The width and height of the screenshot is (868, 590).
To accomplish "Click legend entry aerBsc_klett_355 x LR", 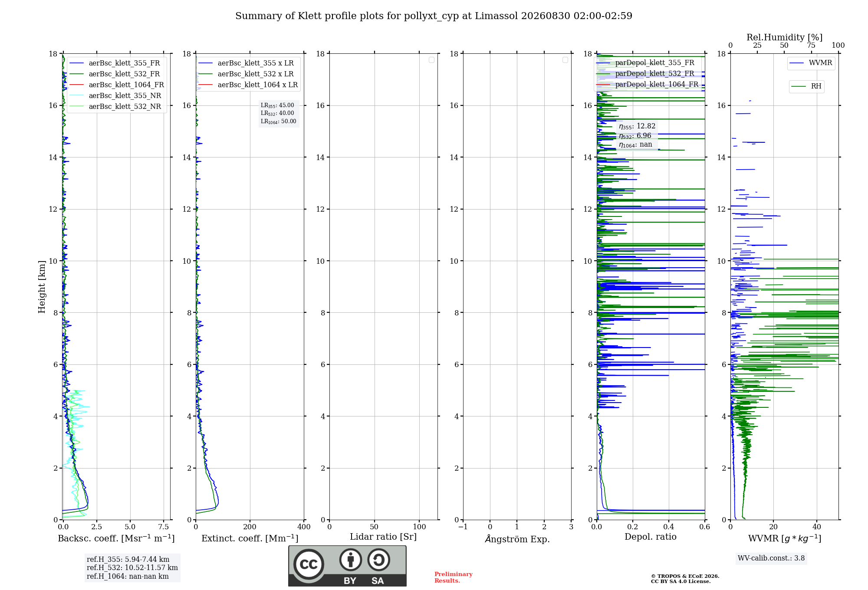I will click(246, 63).
